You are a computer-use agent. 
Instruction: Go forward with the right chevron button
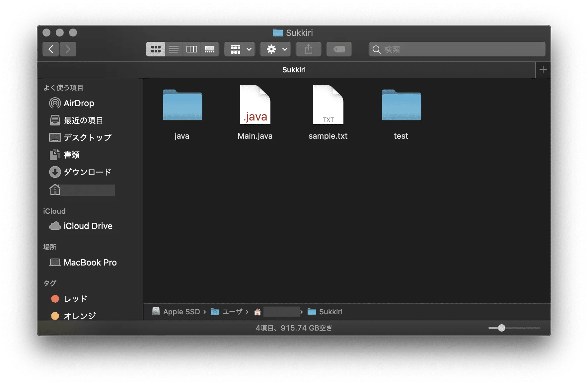tap(68, 49)
